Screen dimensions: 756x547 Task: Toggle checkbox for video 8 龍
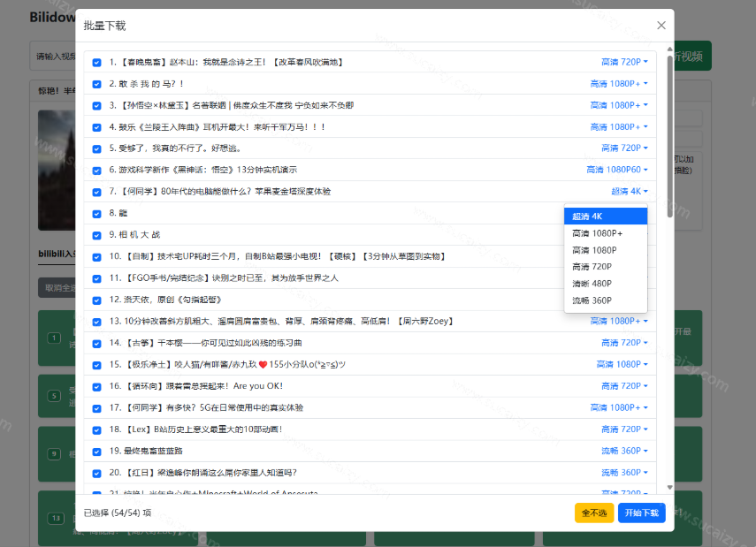[x=97, y=214]
